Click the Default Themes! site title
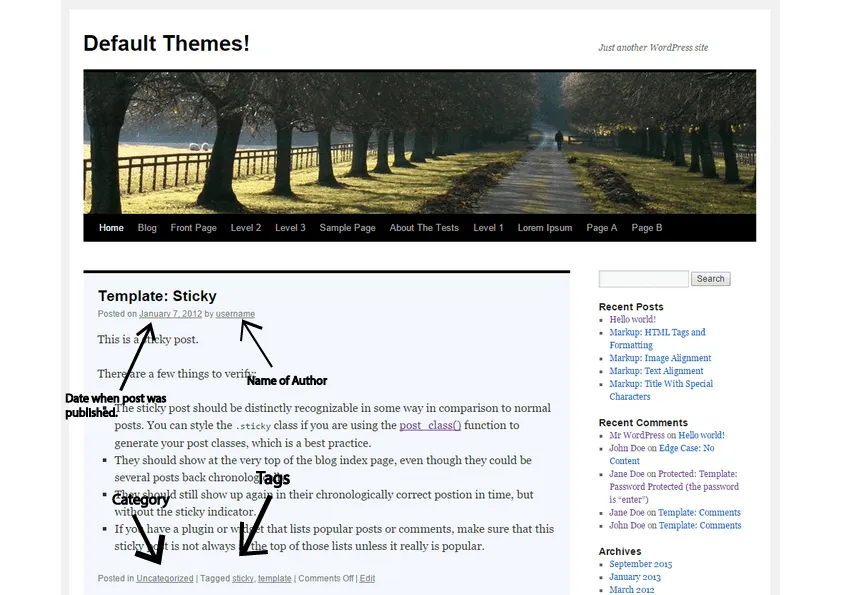This screenshot has width=842, height=595. (x=166, y=43)
